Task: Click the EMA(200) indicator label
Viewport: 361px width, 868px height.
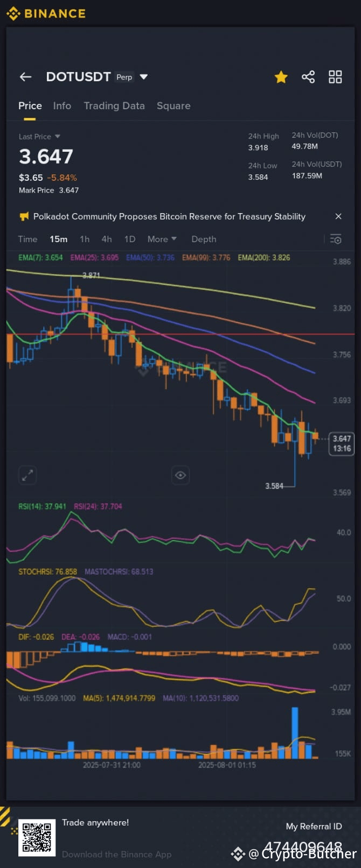Action: 264,258
